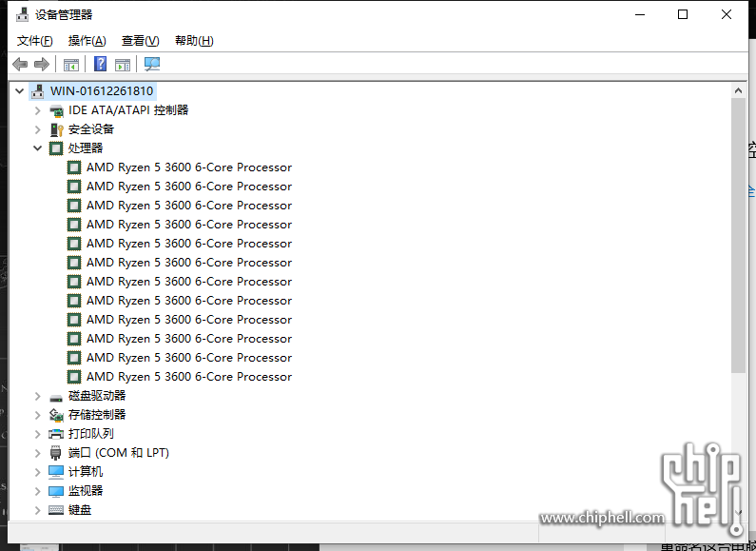Collapse the WIN-01612261810 root node
756x551 pixels.
point(19,90)
